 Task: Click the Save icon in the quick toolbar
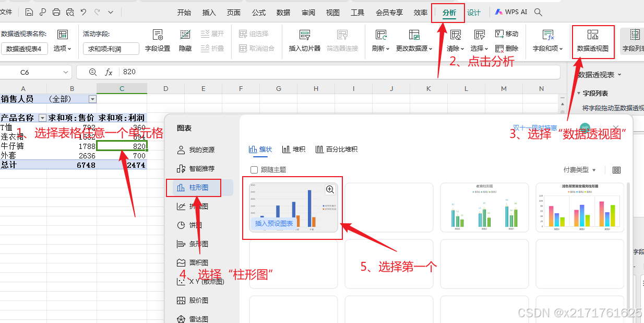(29, 12)
